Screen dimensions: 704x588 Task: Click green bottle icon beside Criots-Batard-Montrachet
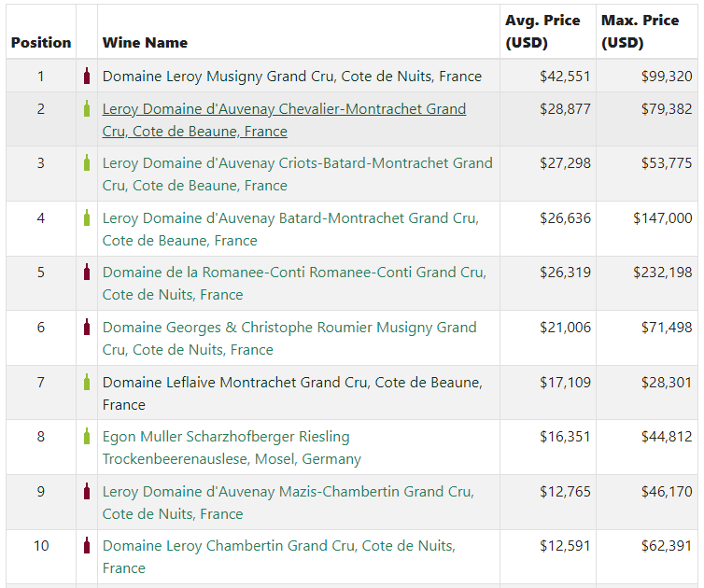(x=87, y=163)
